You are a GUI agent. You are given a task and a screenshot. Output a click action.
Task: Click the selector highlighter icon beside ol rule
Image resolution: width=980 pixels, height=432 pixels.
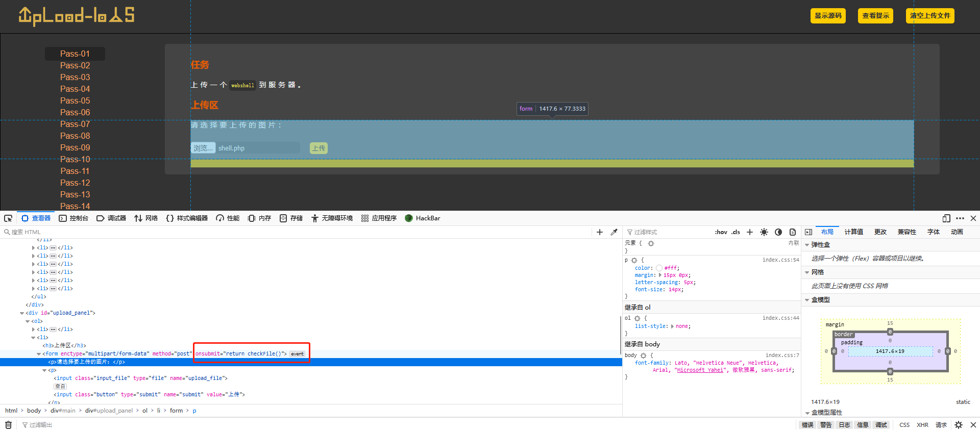637,318
